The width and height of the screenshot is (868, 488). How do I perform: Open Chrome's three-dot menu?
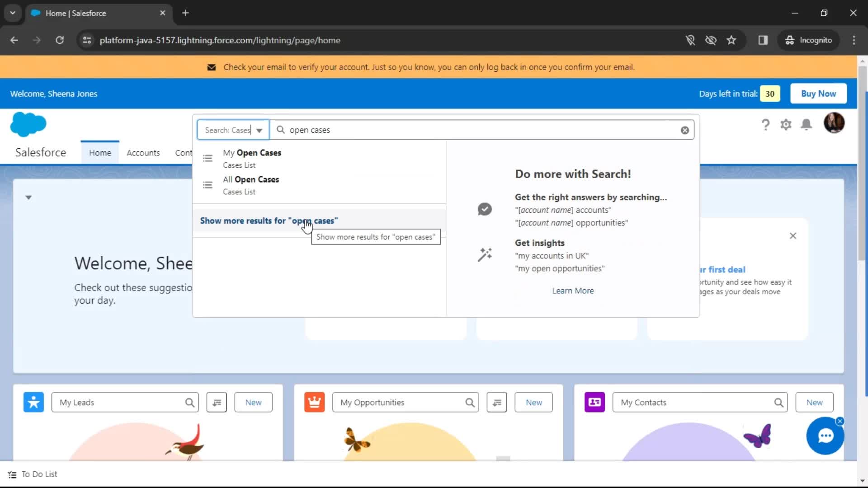(x=854, y=40)
